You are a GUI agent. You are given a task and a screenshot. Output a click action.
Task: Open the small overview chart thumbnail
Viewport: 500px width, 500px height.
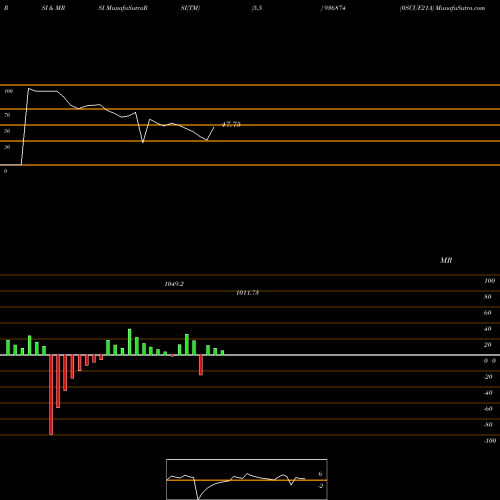pos(247,479)
